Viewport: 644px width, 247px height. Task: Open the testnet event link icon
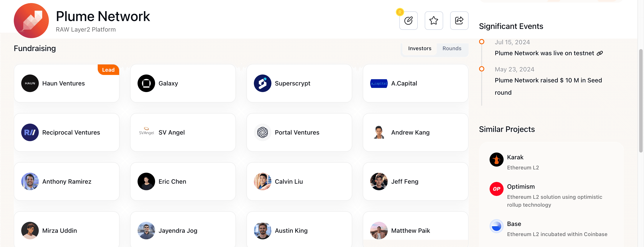click(600, 53)
